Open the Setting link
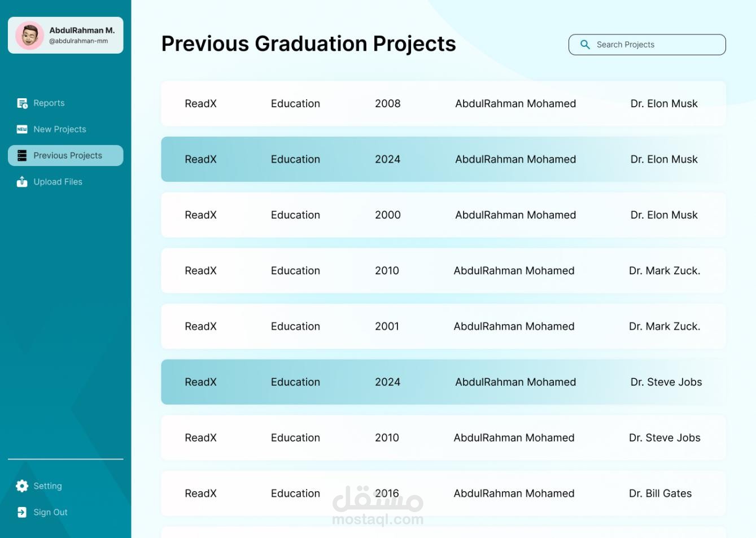Screen dimensions: 756x538 pyautogui.click(x=47, y=486)
